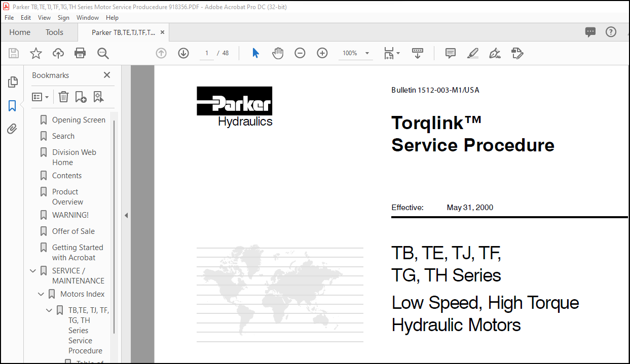
Task: Zoom in with plus icon
Action: [x=322, y=53]
